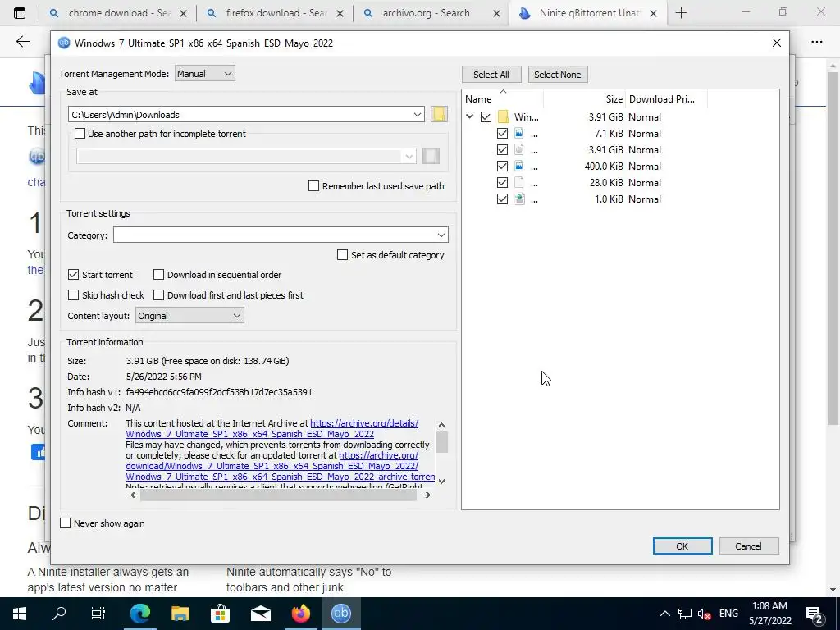Image resolution: width=840 pixels, height=630 pixels.
Task: Open Firefox from the taskbar
Action: pos(300,614)
